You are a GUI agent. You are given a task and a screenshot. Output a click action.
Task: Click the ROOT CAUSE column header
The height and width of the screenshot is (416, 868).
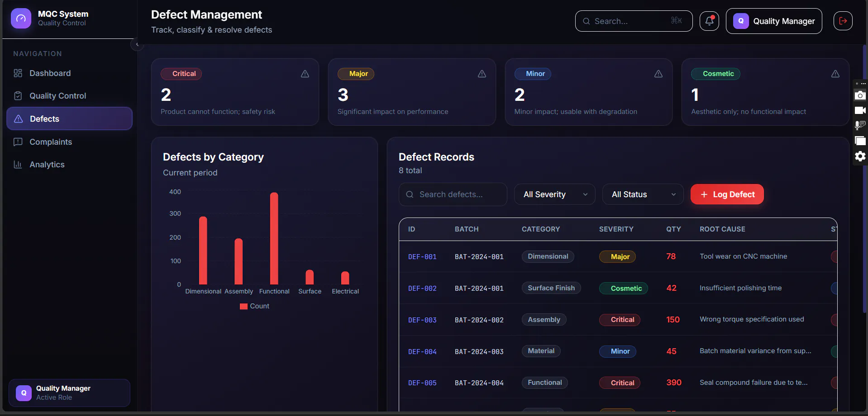pyautogui.click(x=722, y=229)
